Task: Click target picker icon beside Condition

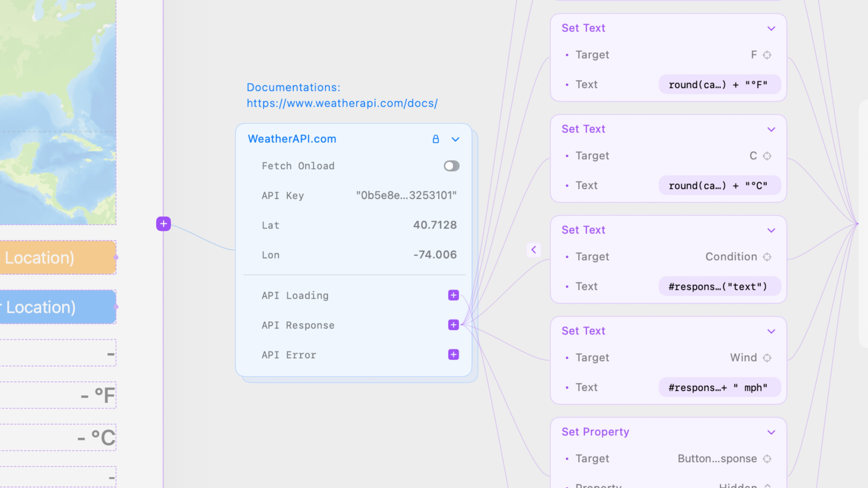Action: (767, 257)
